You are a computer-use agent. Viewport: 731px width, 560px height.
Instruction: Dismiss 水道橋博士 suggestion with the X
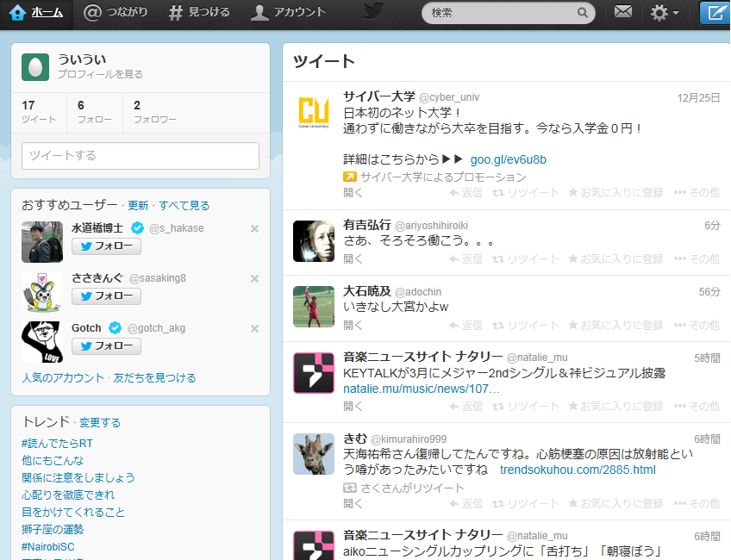click(254, 229)
